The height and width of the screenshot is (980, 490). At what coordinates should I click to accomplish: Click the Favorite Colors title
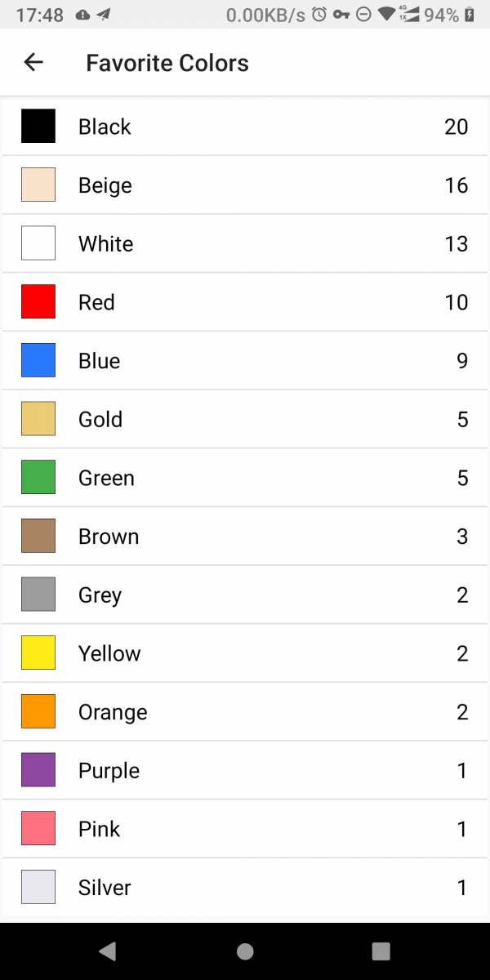pyautogui.click(x=167, y=63)
